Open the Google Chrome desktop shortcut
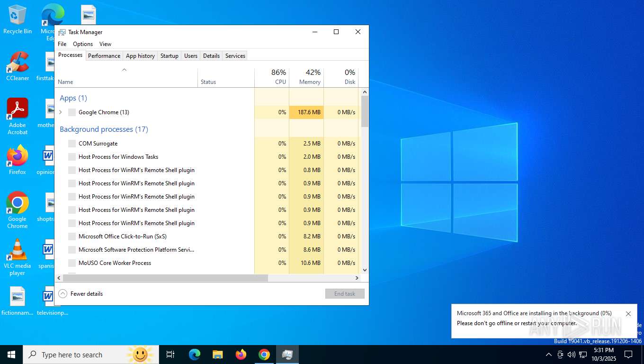Screen dimensions: 644x364 click(x=18, y=210)
